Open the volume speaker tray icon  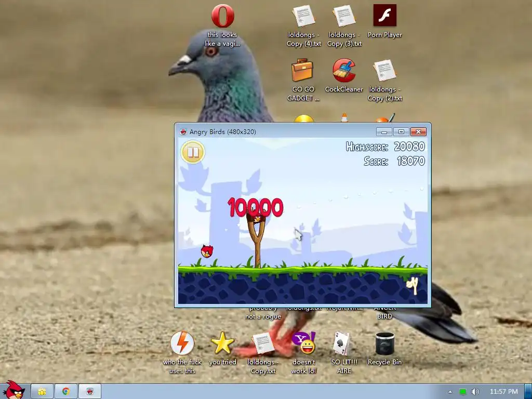coord(475,392)
